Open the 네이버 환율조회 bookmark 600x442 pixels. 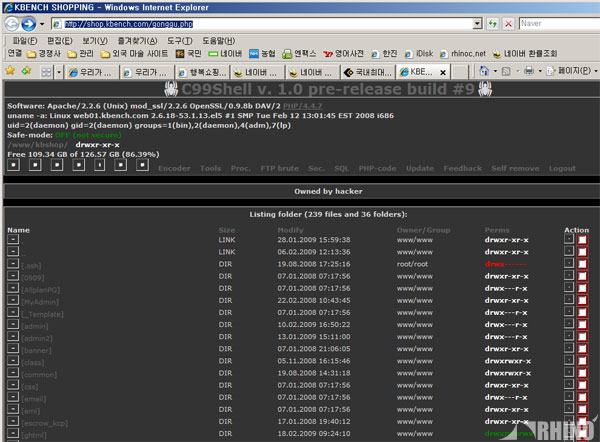pos(525,54)
